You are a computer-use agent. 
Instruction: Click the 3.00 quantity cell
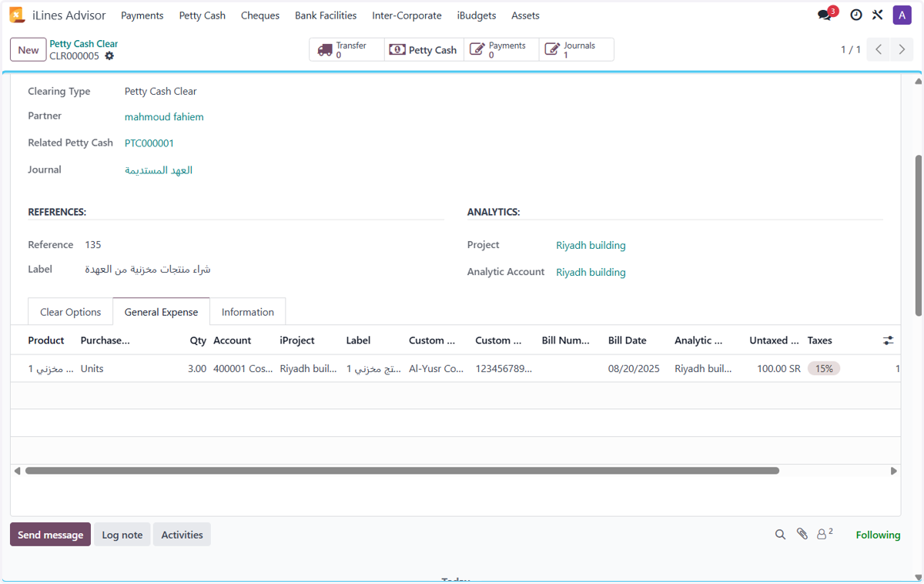197,369
